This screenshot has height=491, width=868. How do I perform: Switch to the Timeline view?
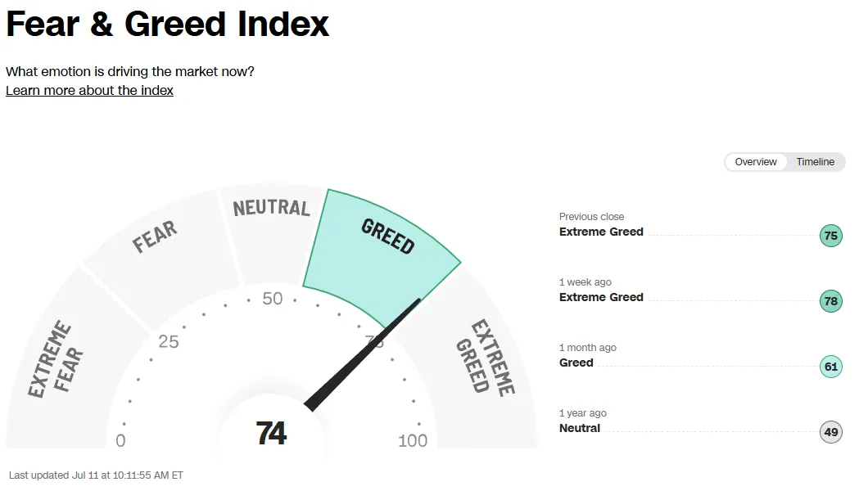click(x=815, y=162)
